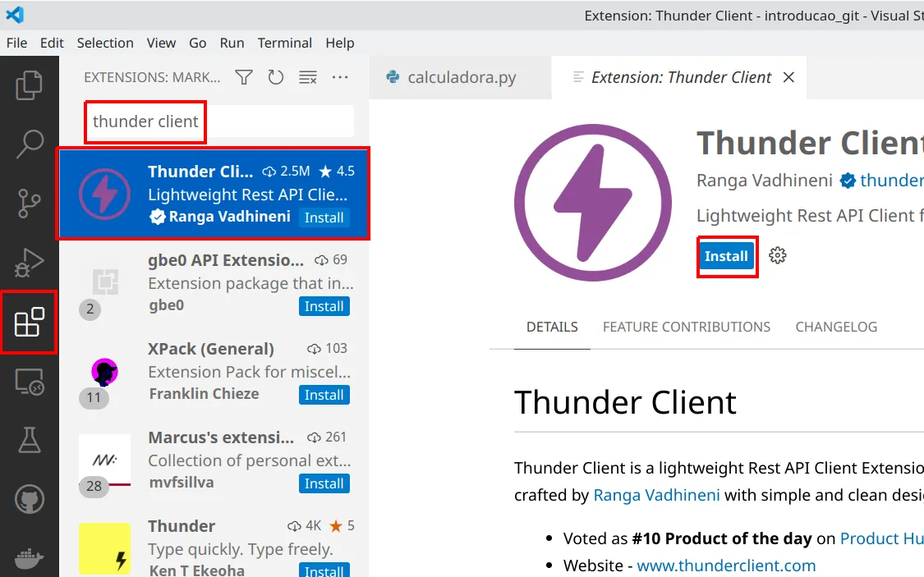Image resolution: width=924 pixels, height=577 pixels.
Task: Click the verified publisher badge on detail page
Action: [x=848, y=181]
